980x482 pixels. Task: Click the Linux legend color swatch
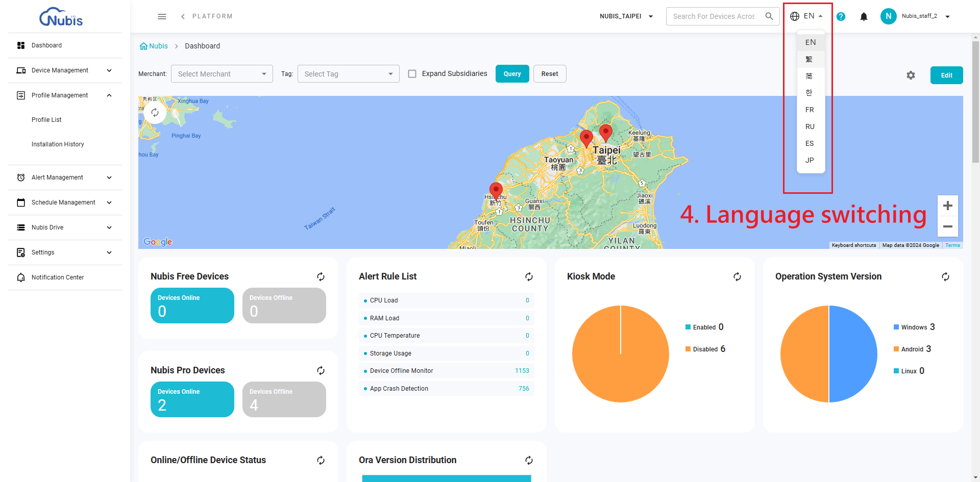point(896,371)
